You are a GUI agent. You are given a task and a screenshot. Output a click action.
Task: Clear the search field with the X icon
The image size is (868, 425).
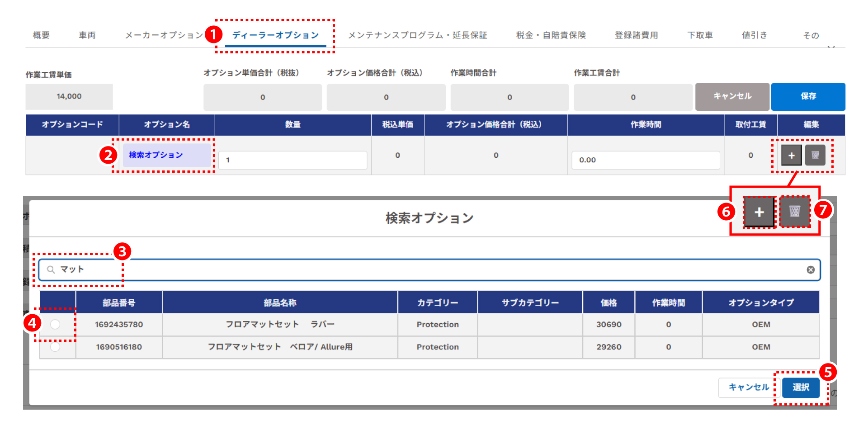click(811, 270)
